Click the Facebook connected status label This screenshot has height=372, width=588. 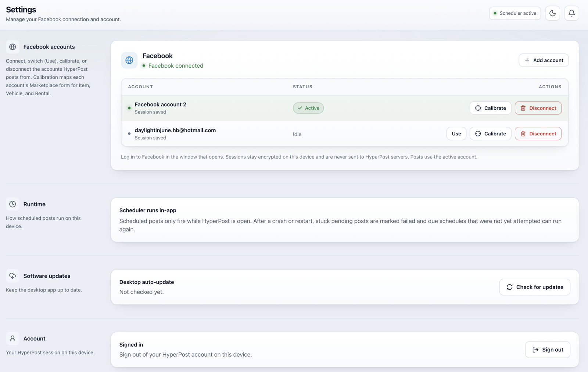176,66
